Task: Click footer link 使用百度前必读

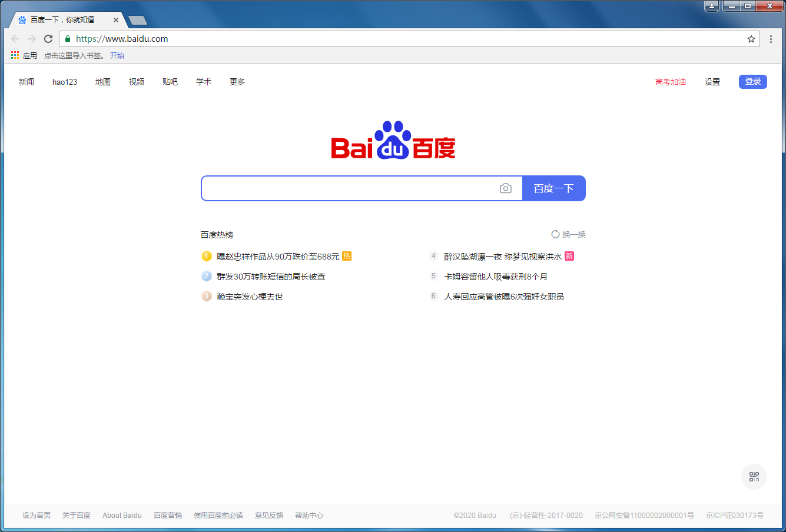Action: click(x=218, y=516)
